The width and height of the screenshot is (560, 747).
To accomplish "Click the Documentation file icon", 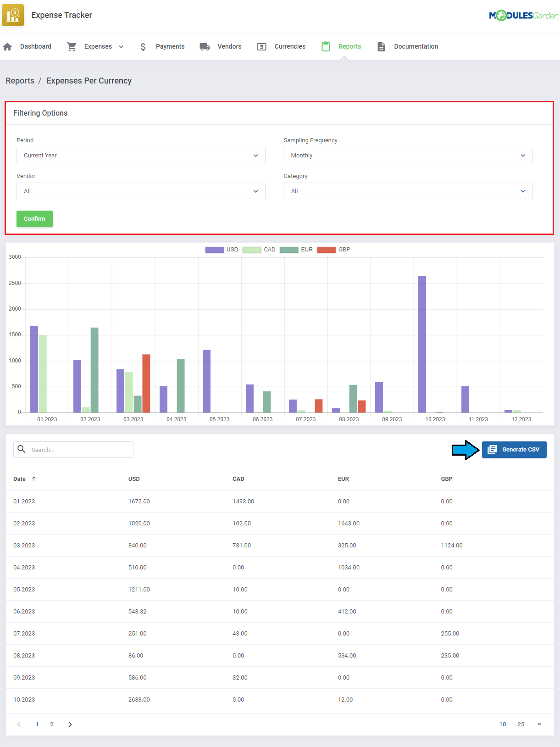I will [x=381, y=47].
